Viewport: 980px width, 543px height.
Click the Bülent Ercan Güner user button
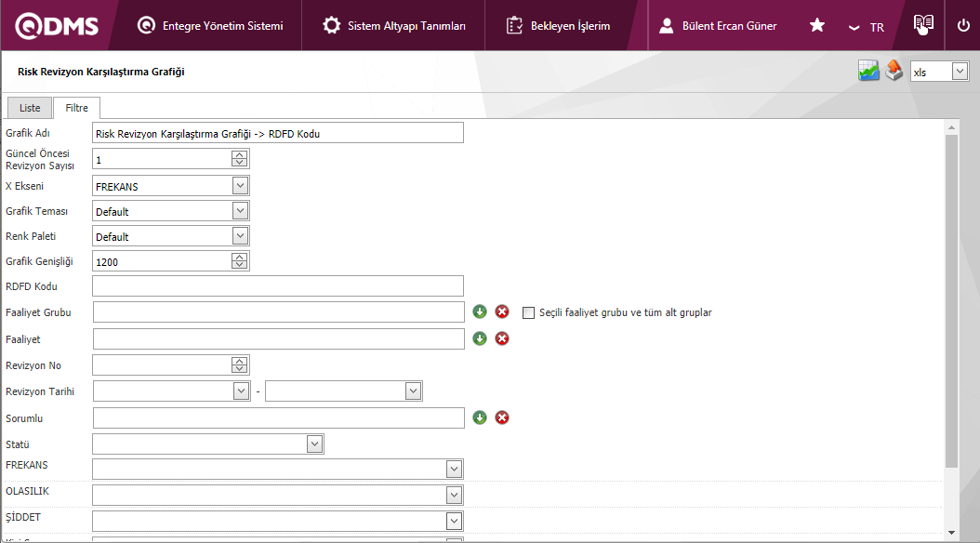click(717, 26)
